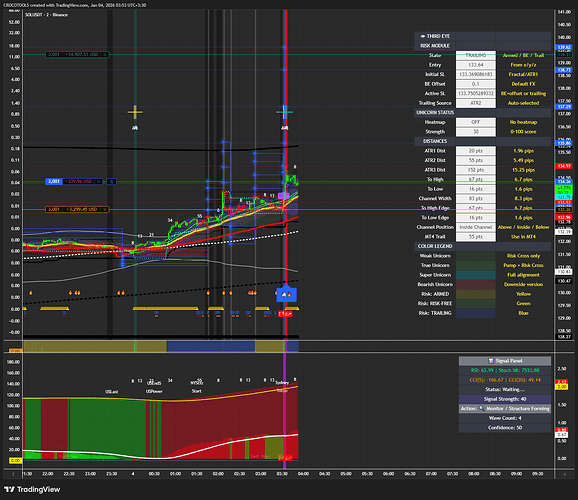Click the magenta square marker on the chart

(x=282, y=196)
